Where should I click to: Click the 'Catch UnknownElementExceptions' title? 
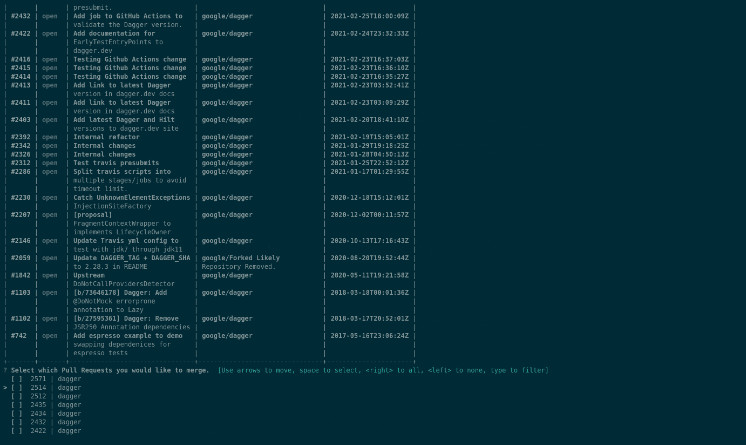[x=131, y=198]
